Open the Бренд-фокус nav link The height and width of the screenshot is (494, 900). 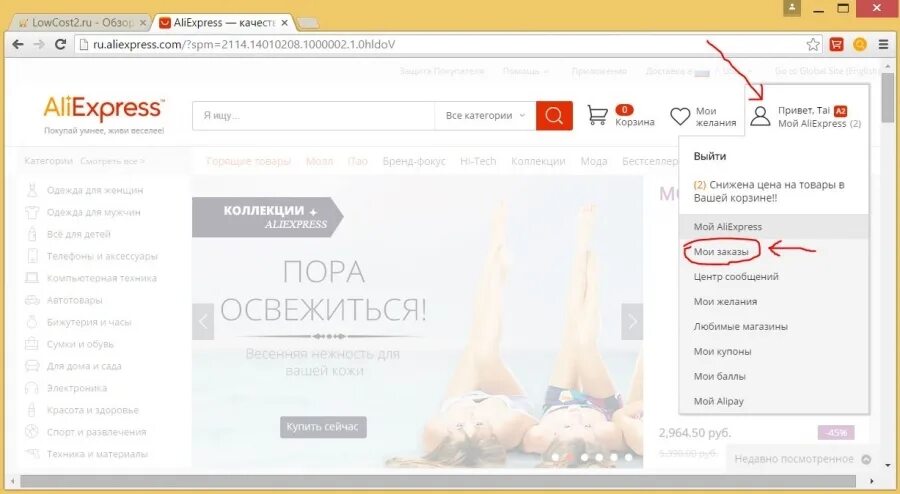[x=414, y=161]
